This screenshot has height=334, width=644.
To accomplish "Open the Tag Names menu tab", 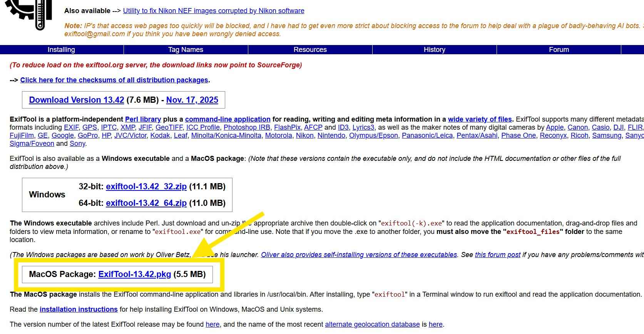I will click(186, 50).
